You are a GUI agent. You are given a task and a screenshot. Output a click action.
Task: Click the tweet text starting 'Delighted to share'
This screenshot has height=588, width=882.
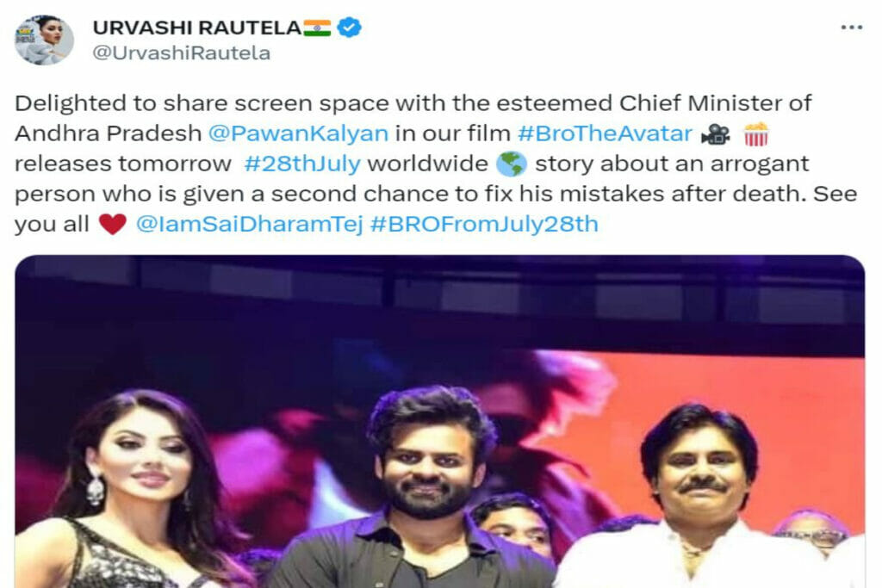[436, 164]
